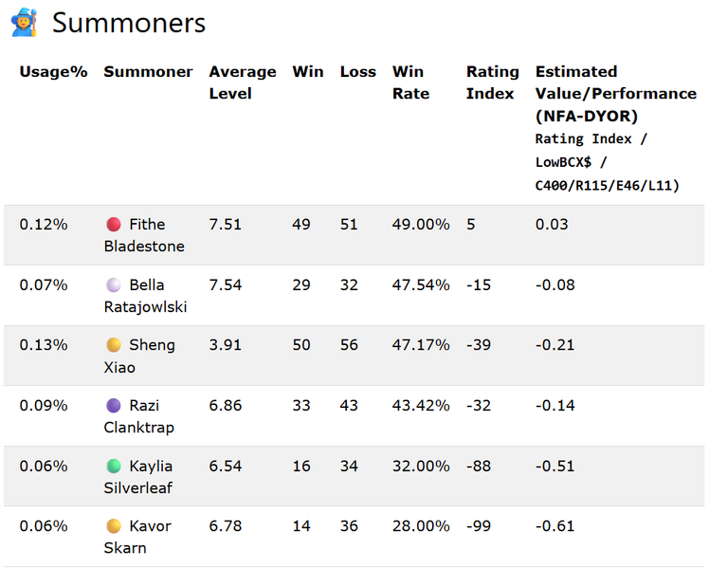Click the gold dot beside Sheng Xiao
The height and width of the screenshot is (568, 728).
114,345
